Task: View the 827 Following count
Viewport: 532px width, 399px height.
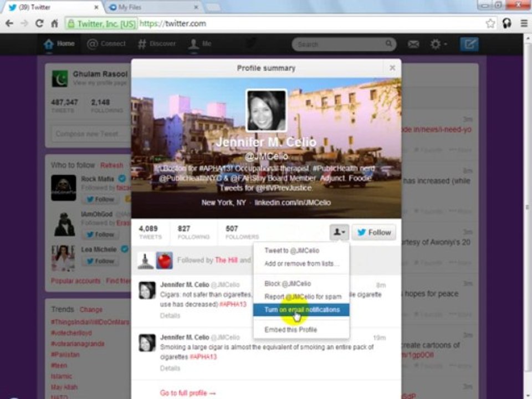Action: 193,232
